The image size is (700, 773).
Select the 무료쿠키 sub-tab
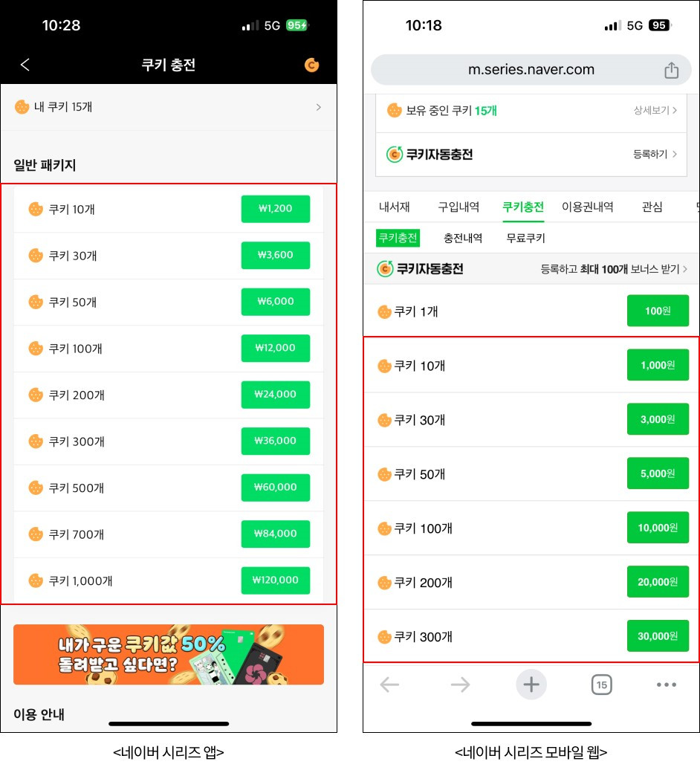(x=525, y=238)
